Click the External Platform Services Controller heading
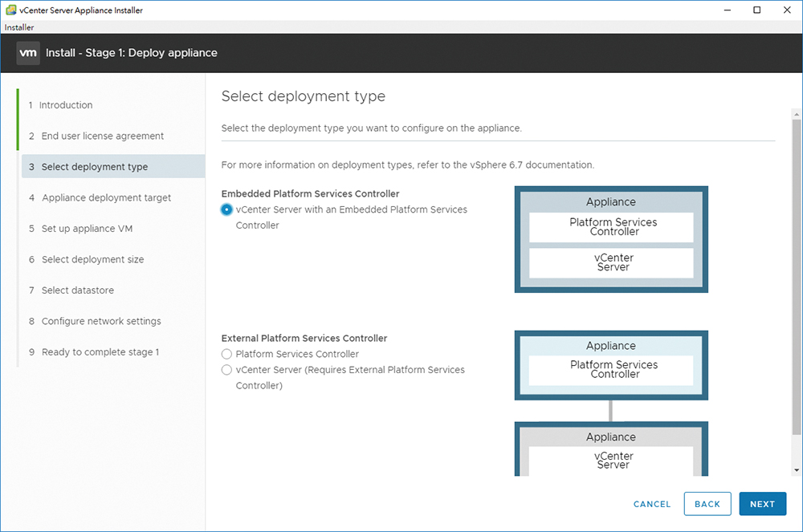The width and height of the screenshot is (803, 532). click(304, 338)
